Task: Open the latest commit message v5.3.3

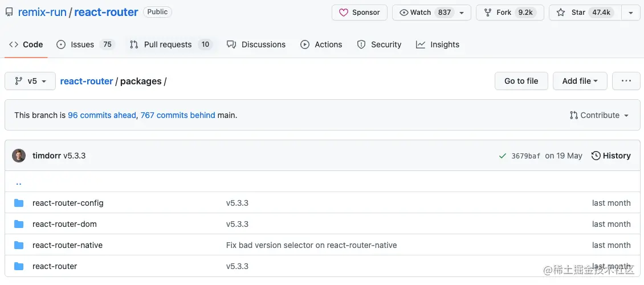Action: (x=74, y=156)
